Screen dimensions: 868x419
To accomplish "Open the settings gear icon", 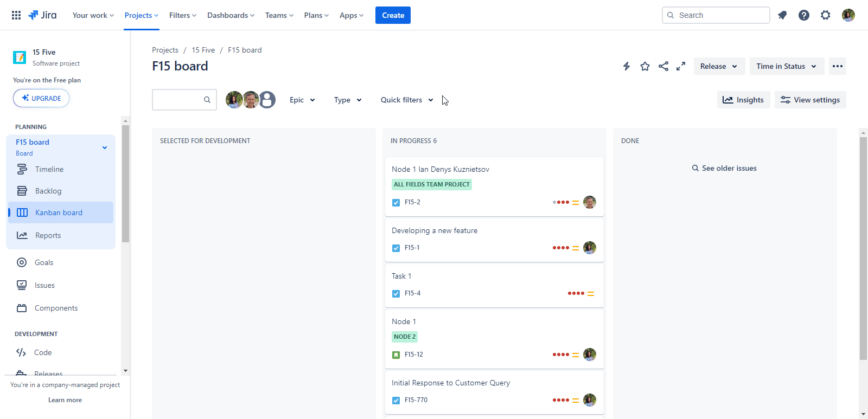I will pyautogui.click(x=826, y=15).
